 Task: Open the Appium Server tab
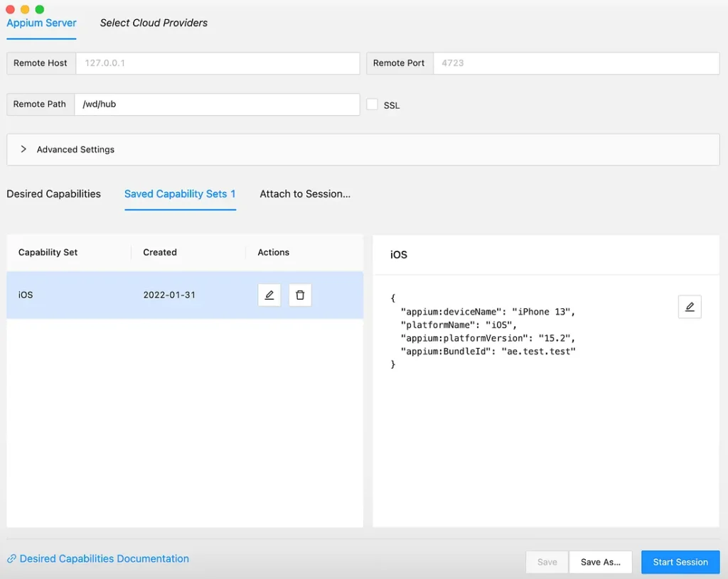(41, 23)
